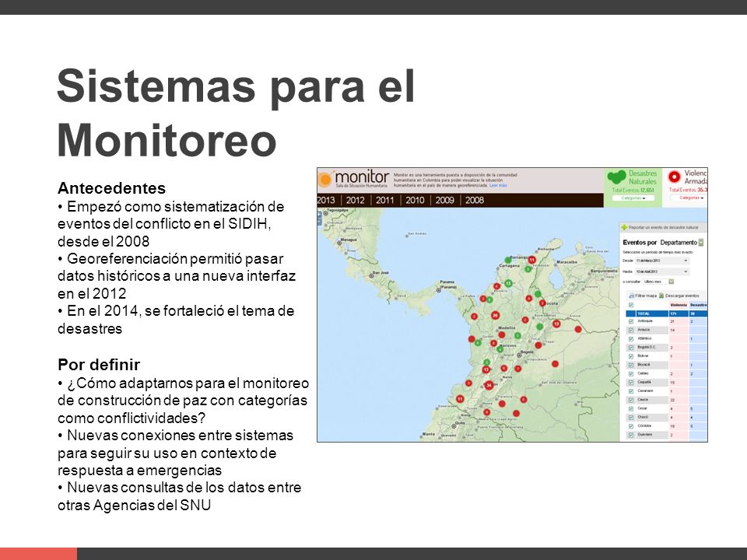747x560 pixels.
Task: Click the easternmost red map marker
Action: point(578,329)
